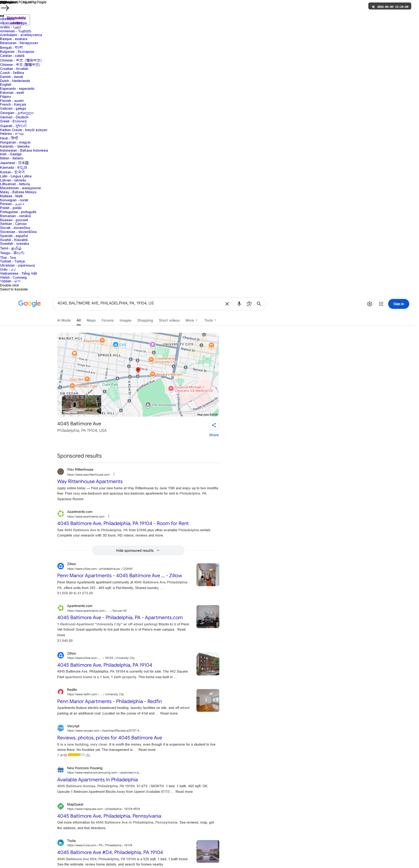Image resolution: width=419 pixels, height=868 pixels.
Task: Switch to the Shopping tab
Action: pos(145,320)
